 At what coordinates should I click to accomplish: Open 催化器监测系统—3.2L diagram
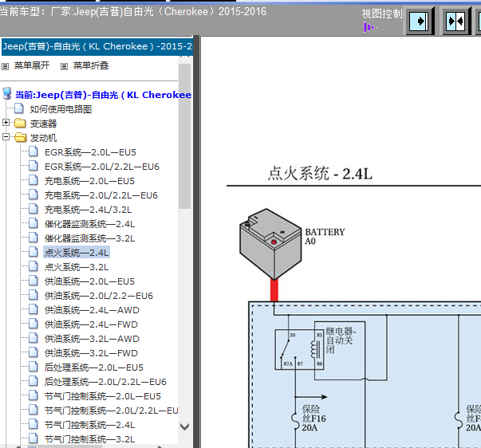point(89,238)
